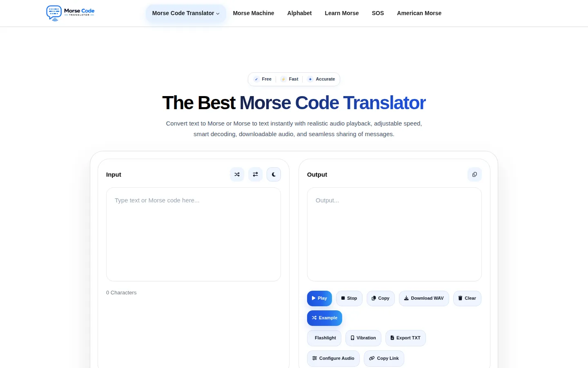Stop the Morse audio playback
Image resolution: width=588 pixels, height=368 pixels.
349,298
